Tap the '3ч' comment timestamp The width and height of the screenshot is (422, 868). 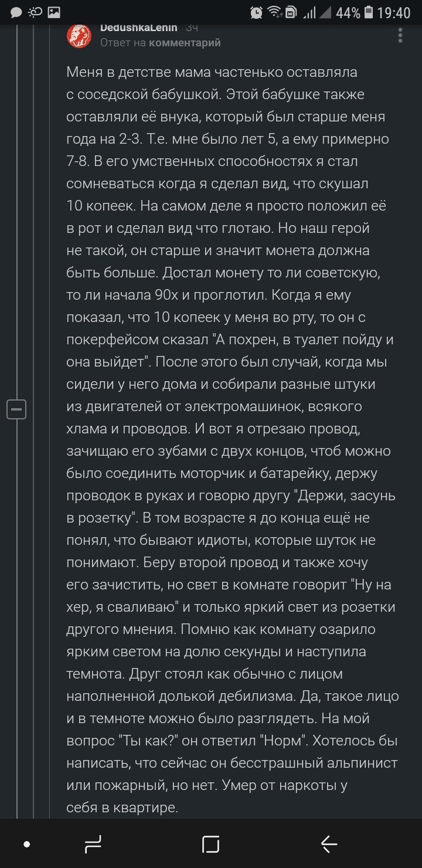pos(192,28)
